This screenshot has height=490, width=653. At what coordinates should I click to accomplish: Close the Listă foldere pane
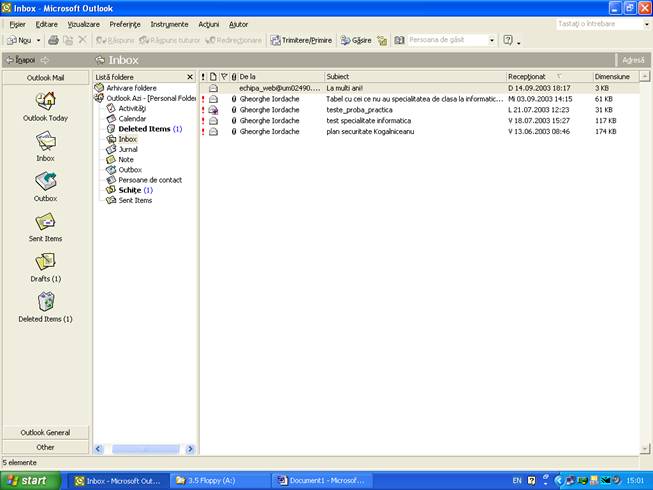pos(190,77)
